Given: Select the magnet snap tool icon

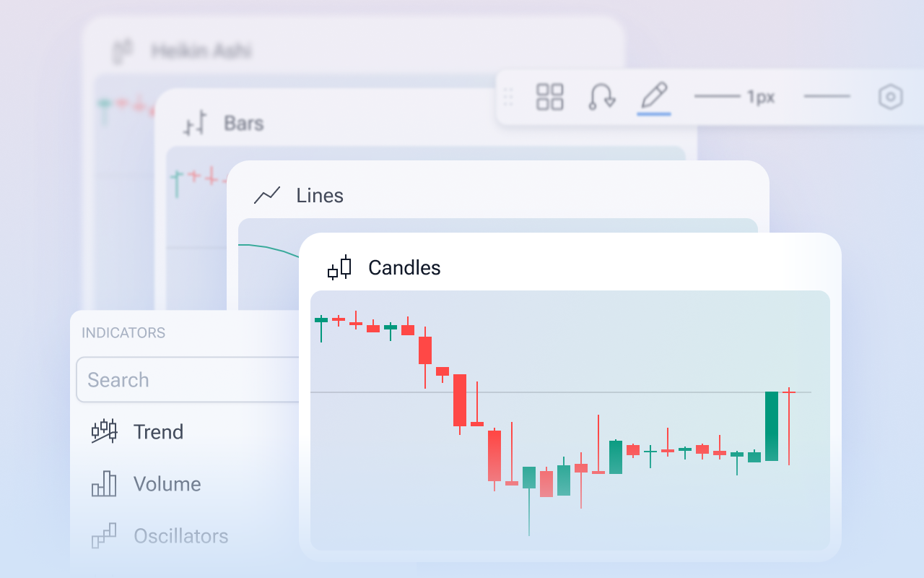Looking at the screenshot, I should click(x=601, y=97).
